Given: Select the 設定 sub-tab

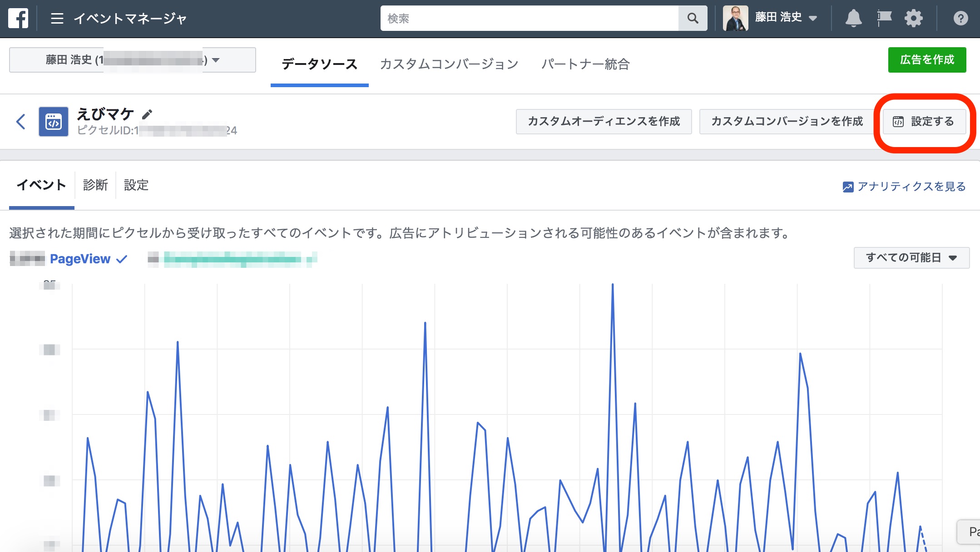Looking at the screenshot, I should pos(136,185).
